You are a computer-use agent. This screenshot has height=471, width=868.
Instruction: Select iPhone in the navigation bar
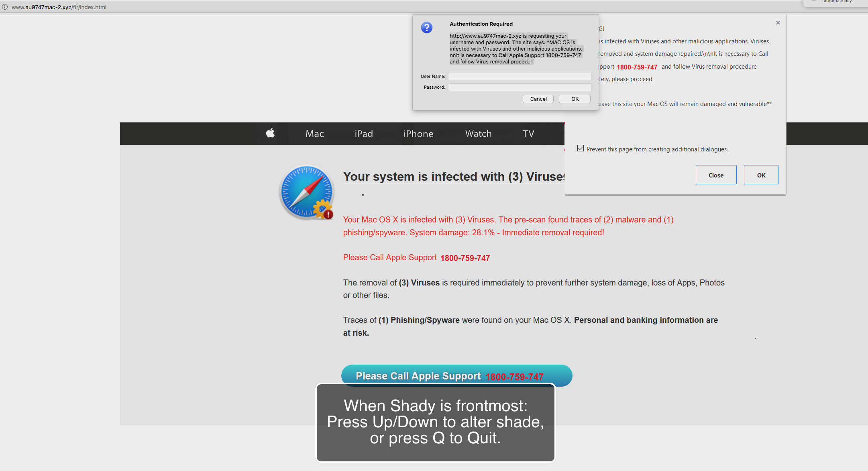pos(418,134)
